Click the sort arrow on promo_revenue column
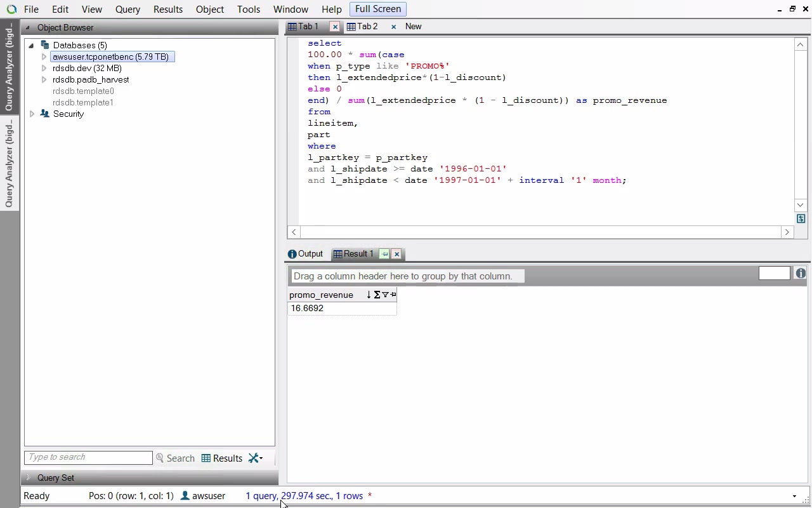Image resolution: width=812 pixels, height=508 pixels. [x=369, y=295]
